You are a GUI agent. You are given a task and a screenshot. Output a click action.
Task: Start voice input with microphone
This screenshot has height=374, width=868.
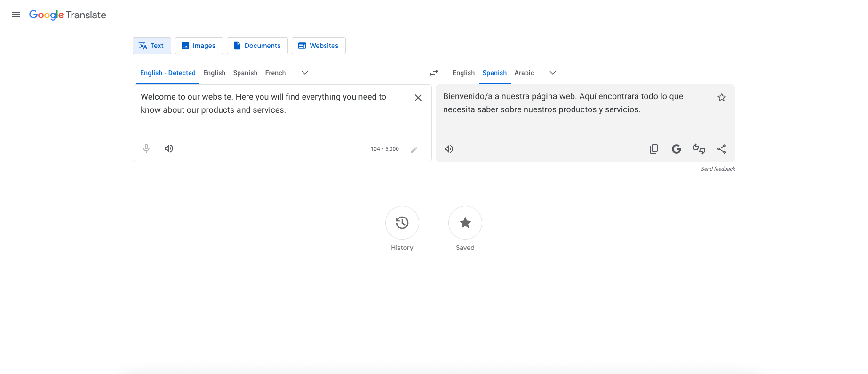146,148
